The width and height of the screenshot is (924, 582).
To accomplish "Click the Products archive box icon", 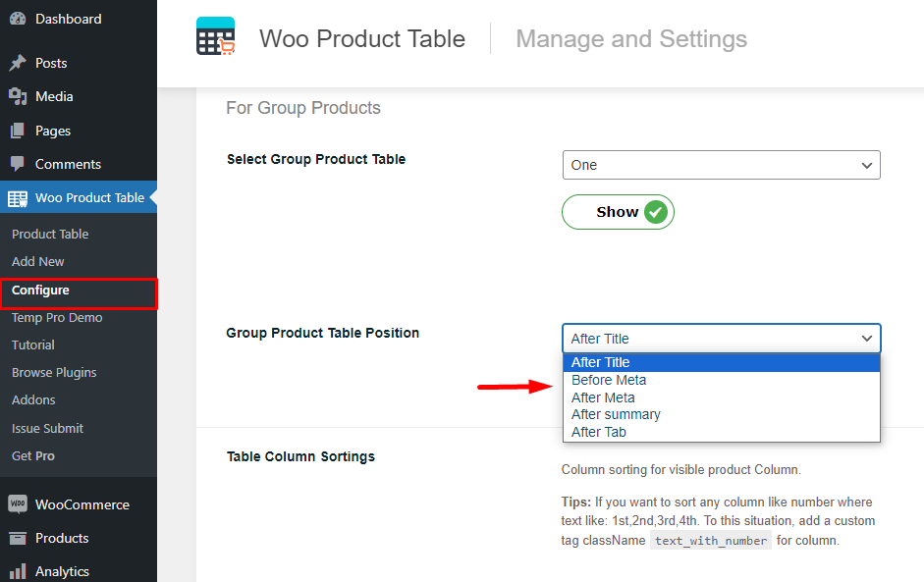I will tap(18, 538).
